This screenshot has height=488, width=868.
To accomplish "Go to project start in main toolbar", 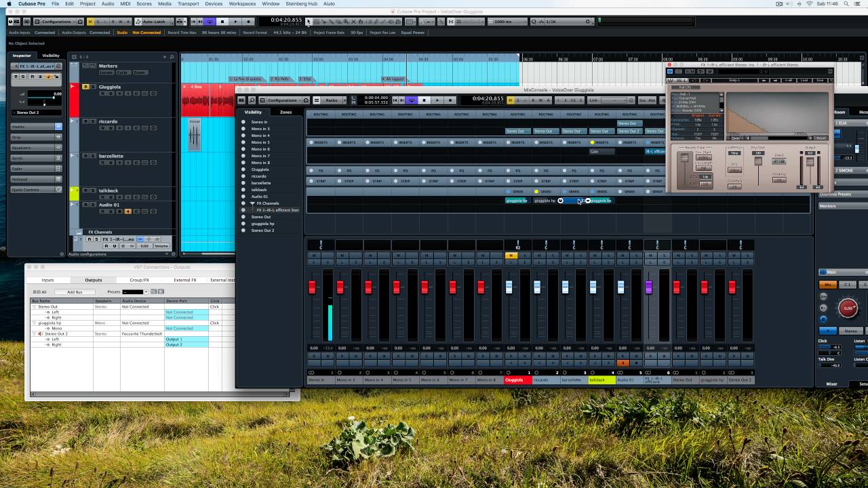I will [x=193, y=22].
